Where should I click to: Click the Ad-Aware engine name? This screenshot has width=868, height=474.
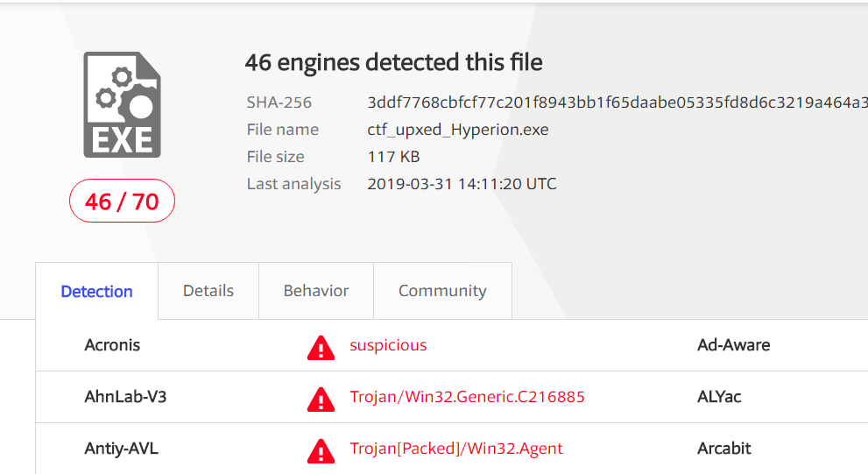point(733,345)
